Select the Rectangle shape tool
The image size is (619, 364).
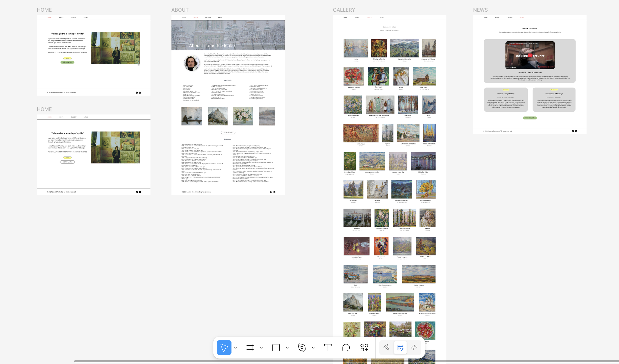(x=276, y=347)
